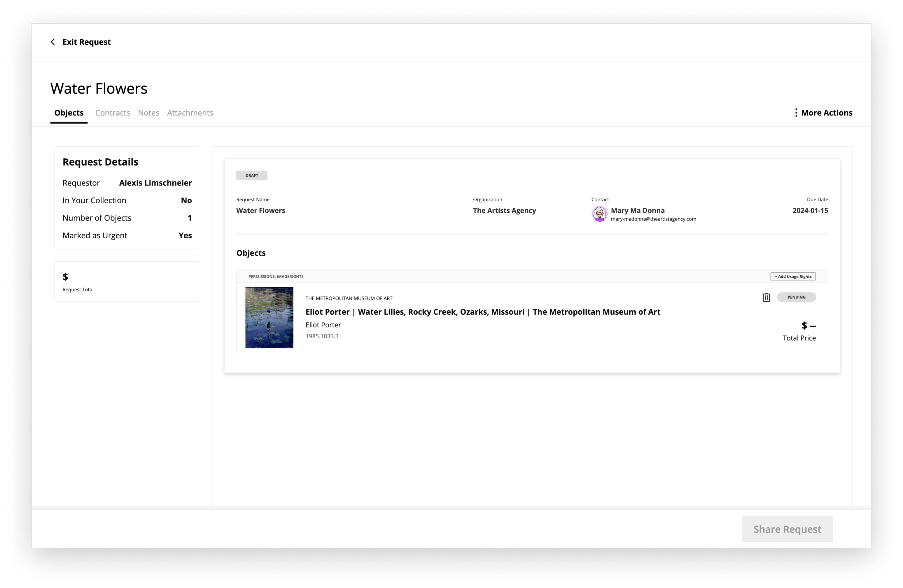Click the DRAFT status label
The width and height of the screenshot is (903, 588).
tap(251, 175)
